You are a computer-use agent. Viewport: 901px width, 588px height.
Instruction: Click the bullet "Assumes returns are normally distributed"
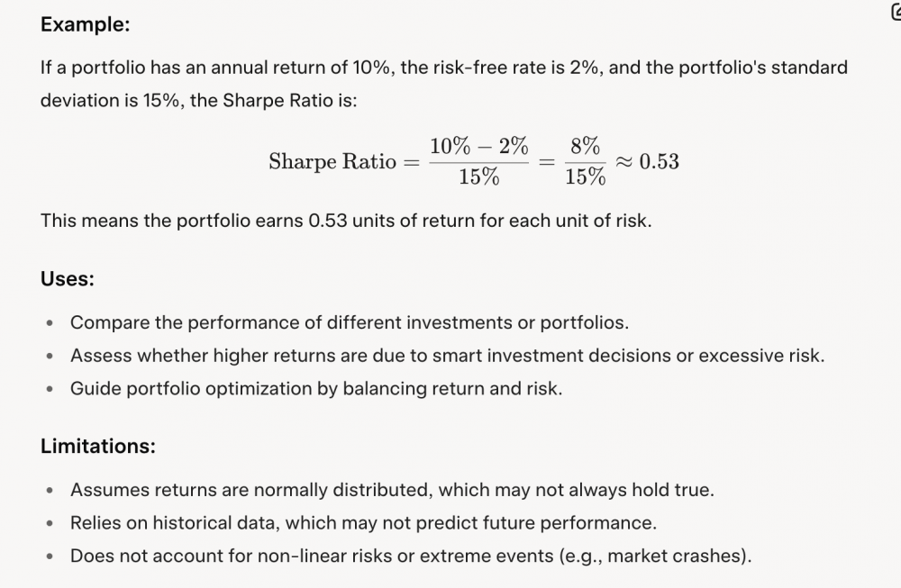392,490
